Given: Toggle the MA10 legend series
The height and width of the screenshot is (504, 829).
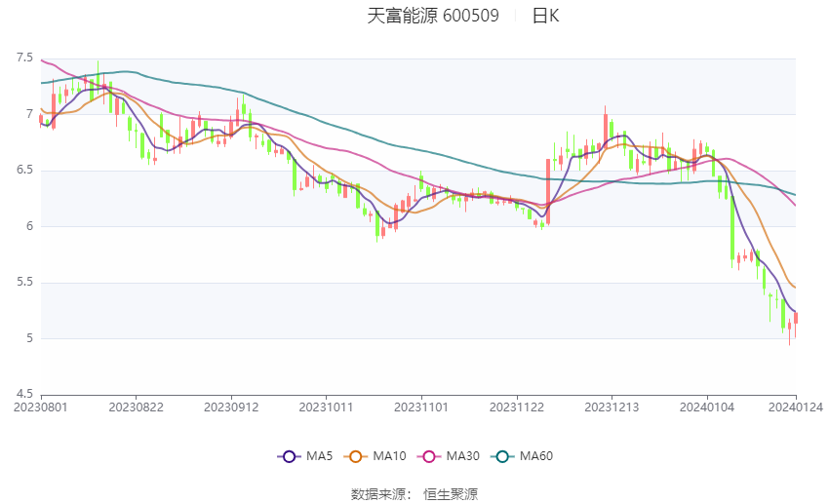Looking at the screenshot, I should [x=375, y=456].
